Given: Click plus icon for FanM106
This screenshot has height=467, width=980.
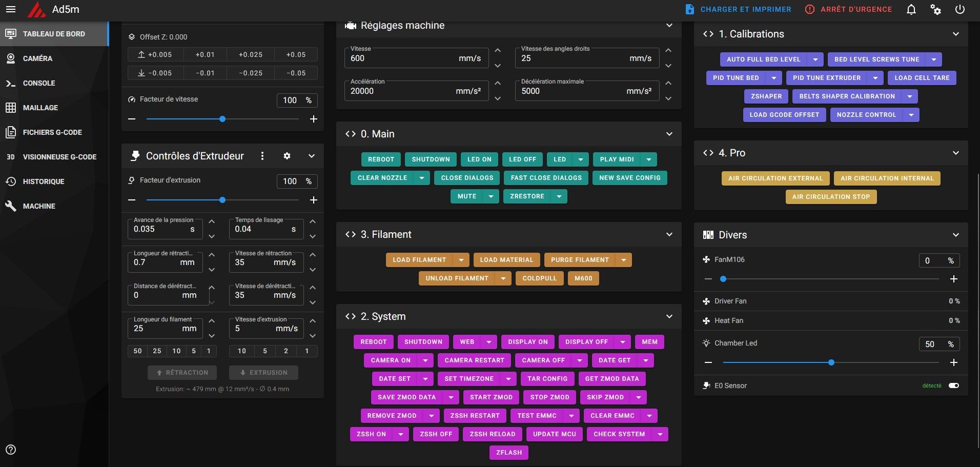Looking at the screenshot, I should click(954, 279).
